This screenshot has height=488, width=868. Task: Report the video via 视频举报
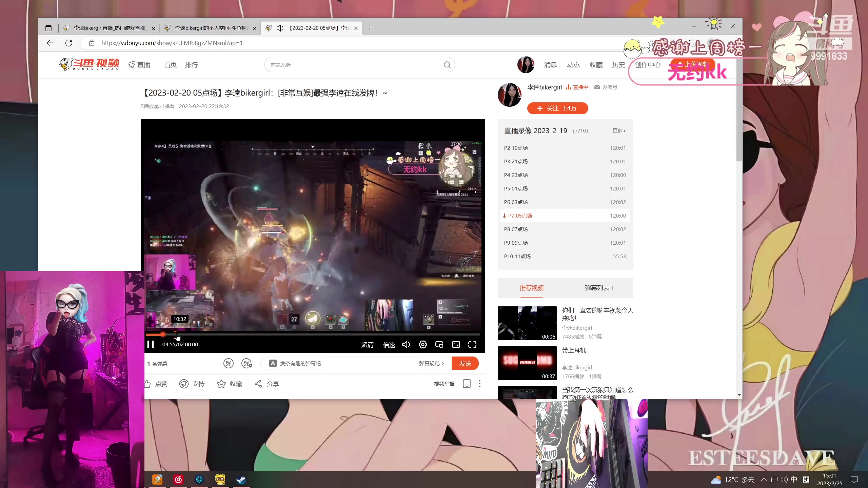444,384
